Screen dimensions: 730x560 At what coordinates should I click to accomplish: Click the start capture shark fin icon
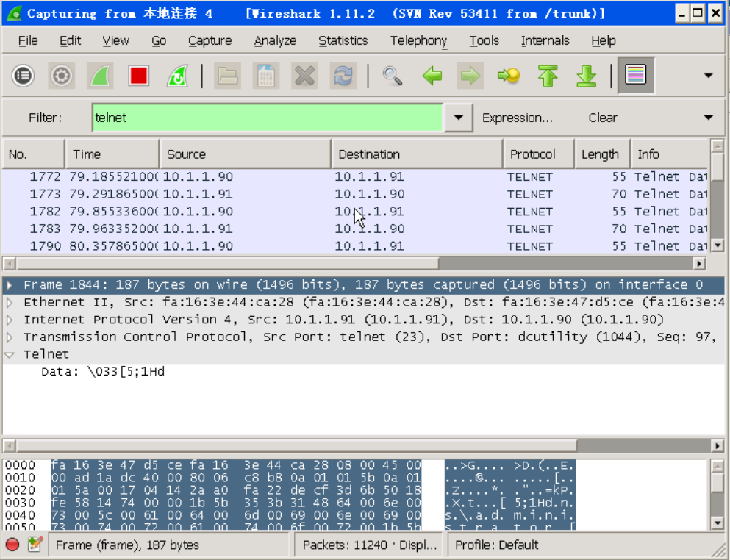(100, 76)
